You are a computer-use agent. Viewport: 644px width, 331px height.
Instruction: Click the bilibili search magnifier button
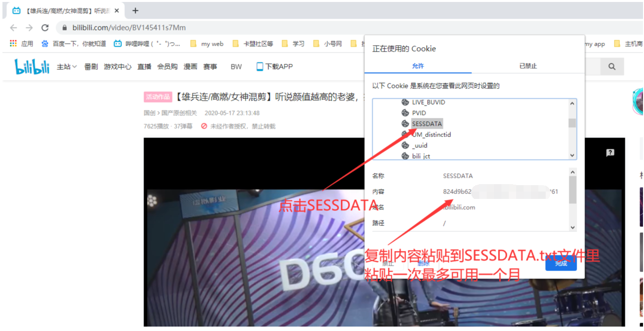coord(612,67)
